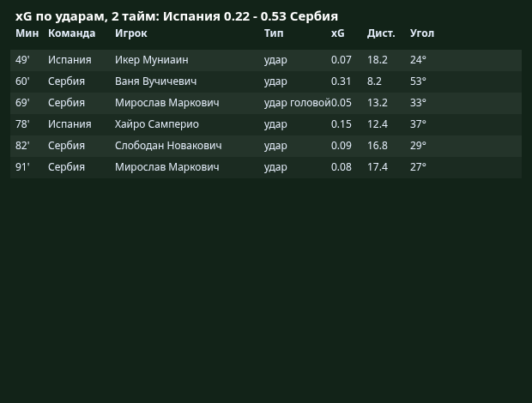Click distance value 13.2
532x403 pixels.
pyautogui.click(x=378, y=103)
